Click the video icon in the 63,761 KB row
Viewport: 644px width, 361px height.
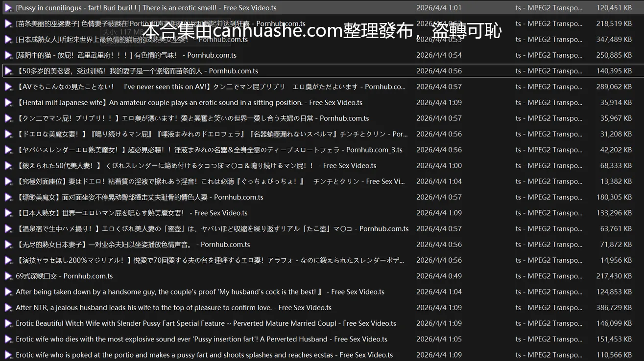tap(8, 229)
